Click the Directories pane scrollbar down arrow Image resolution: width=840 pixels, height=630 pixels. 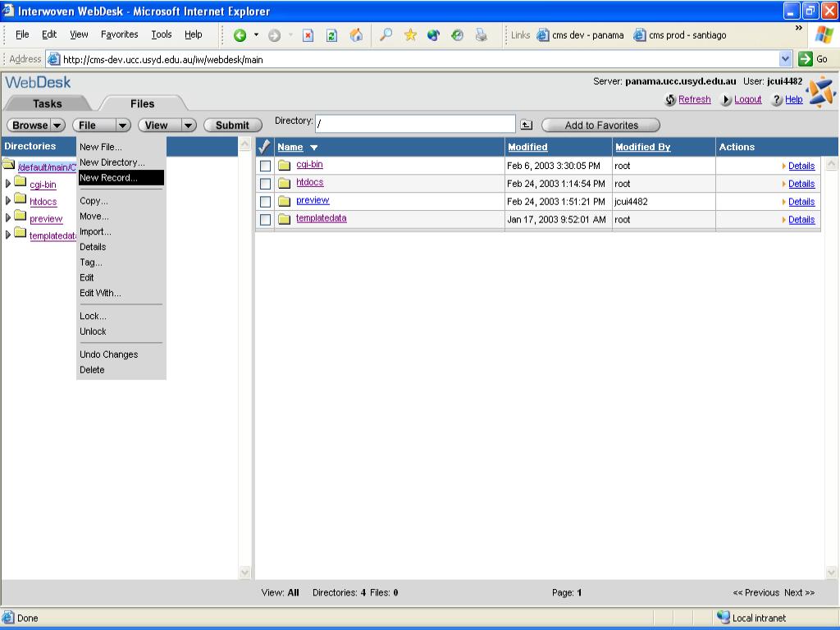(x=244, y=572)
